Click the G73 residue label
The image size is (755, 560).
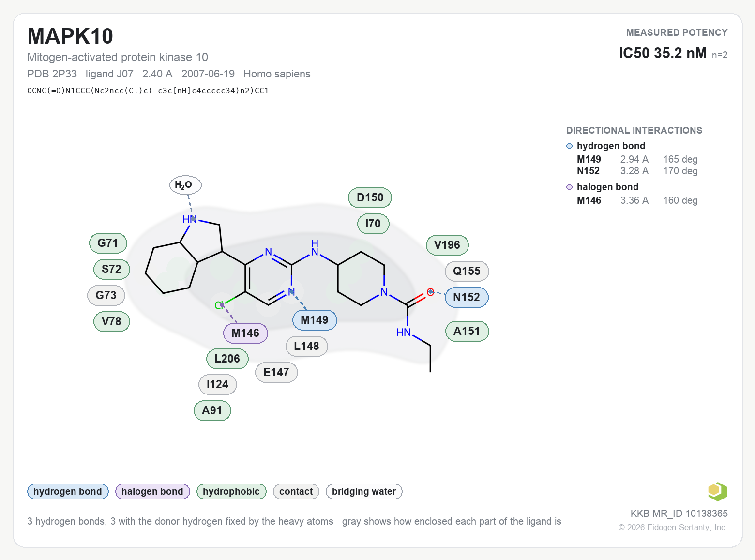click(106, 295)
